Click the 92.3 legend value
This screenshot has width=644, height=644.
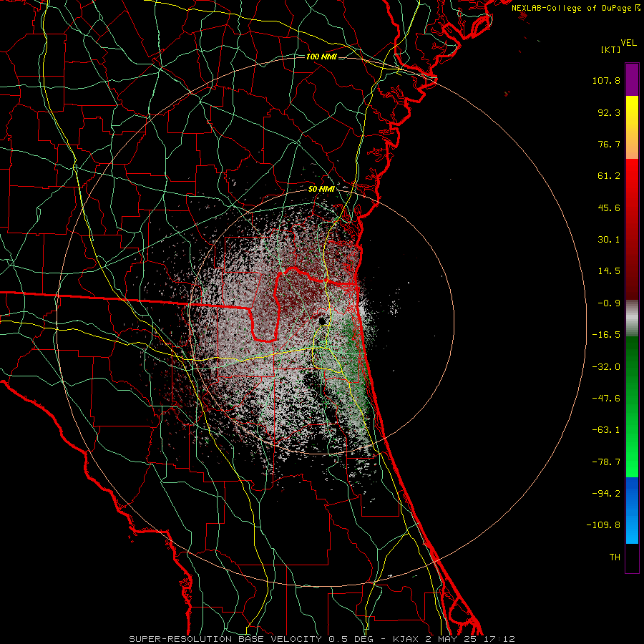[609, 112]
